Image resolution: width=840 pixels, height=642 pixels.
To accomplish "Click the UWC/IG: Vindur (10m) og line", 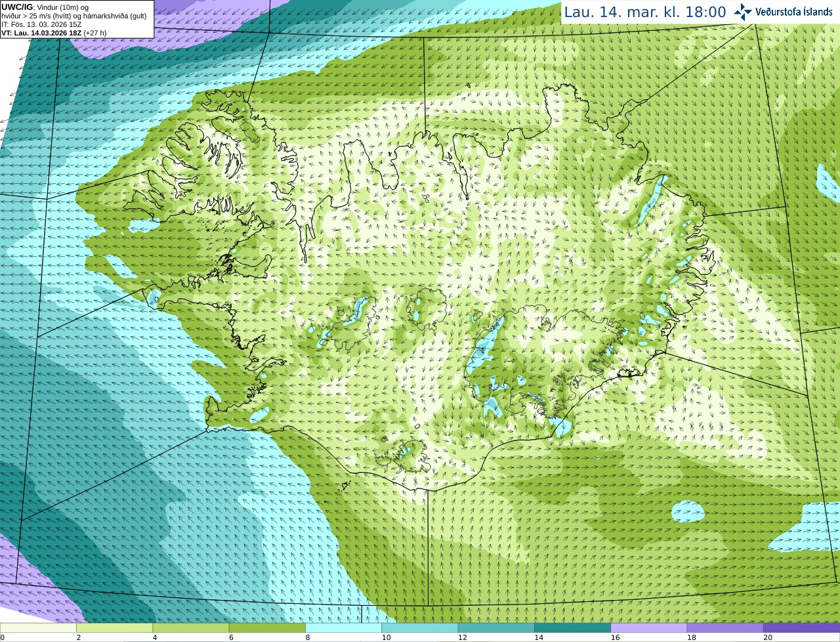I will (x=45, y=7).
